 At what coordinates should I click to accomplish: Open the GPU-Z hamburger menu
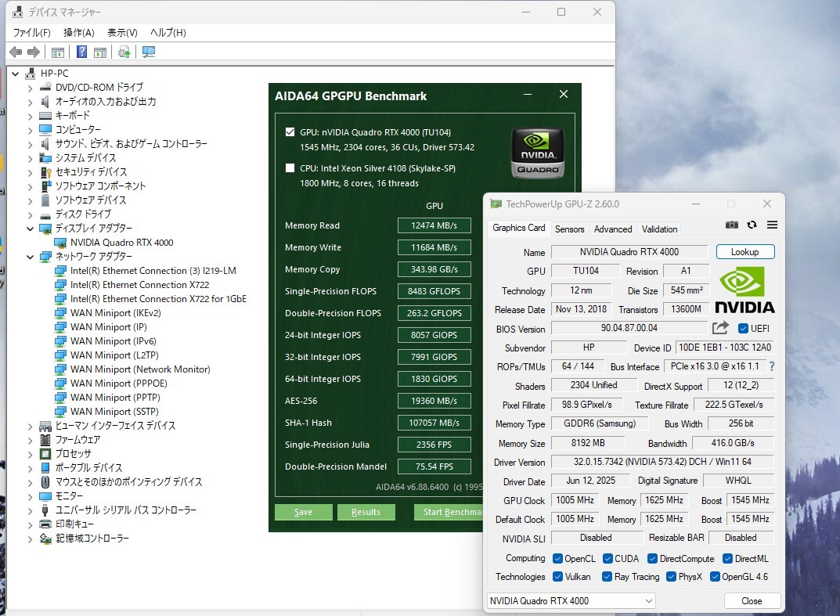pos(772,225)
